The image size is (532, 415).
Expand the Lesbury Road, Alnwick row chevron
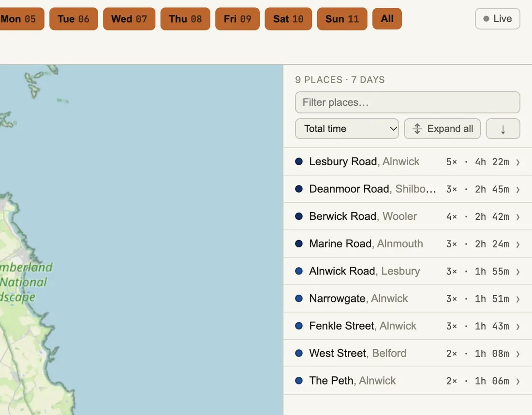(x=518, y=162)
